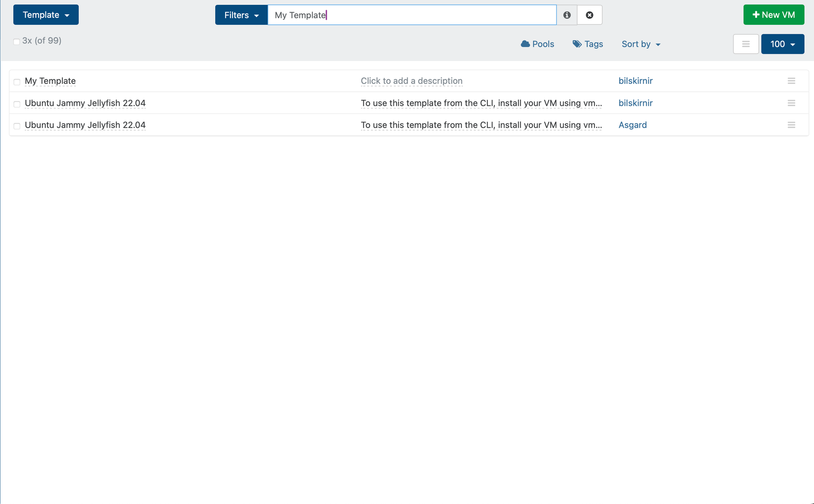Expand the My Template row menu icon
814x504 pixels.
[x=791, y=81]
